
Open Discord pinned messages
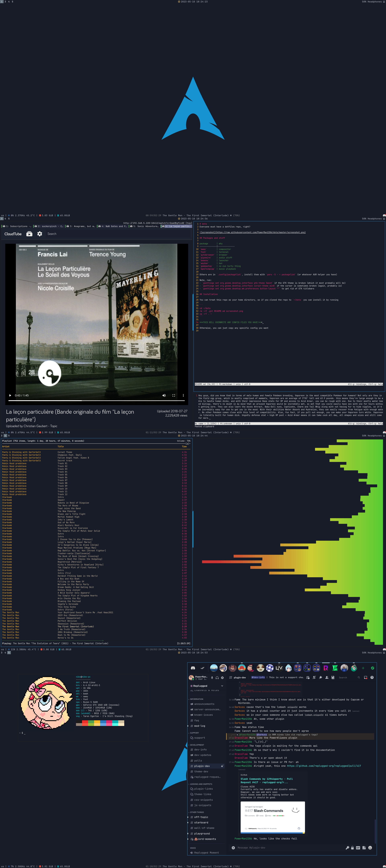(x=321, y=677)
